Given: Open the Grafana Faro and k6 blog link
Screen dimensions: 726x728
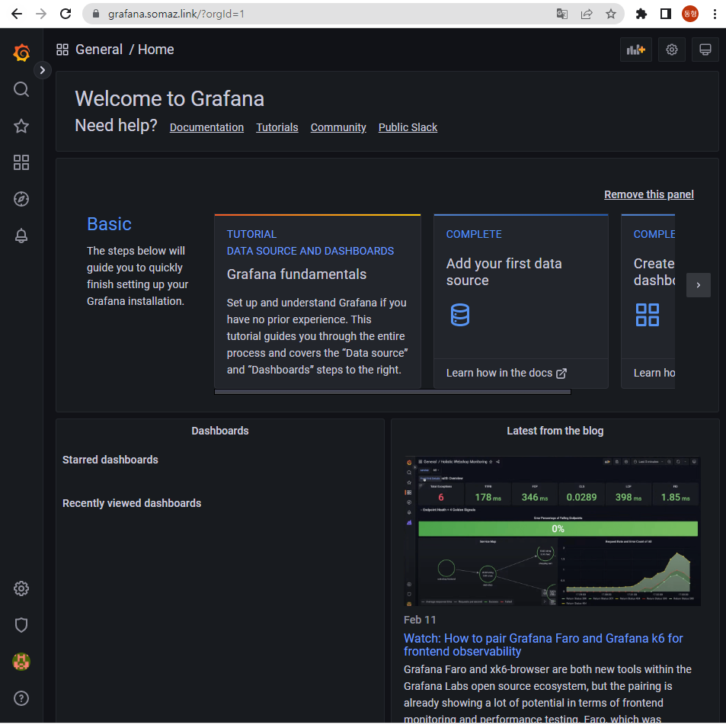Looking at the screenshot, I should point(543,645).
